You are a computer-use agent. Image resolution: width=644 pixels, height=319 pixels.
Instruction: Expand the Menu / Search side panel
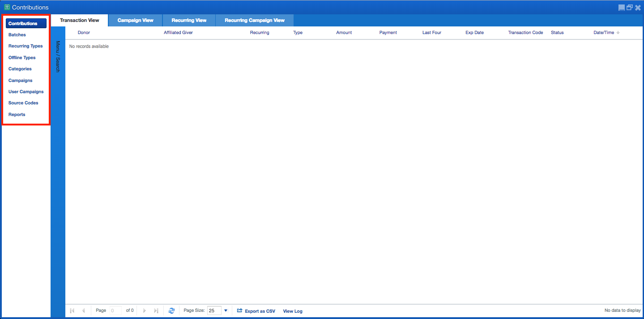(58, 56)
